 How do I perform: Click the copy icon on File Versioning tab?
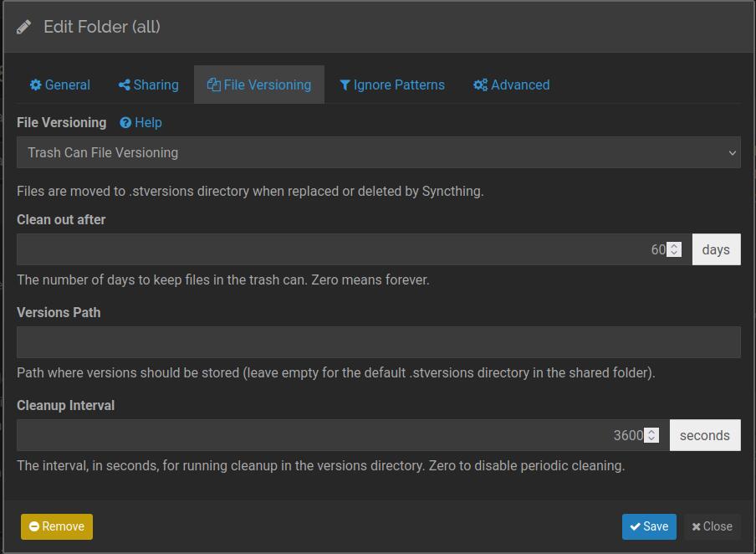tap(213, 85)
